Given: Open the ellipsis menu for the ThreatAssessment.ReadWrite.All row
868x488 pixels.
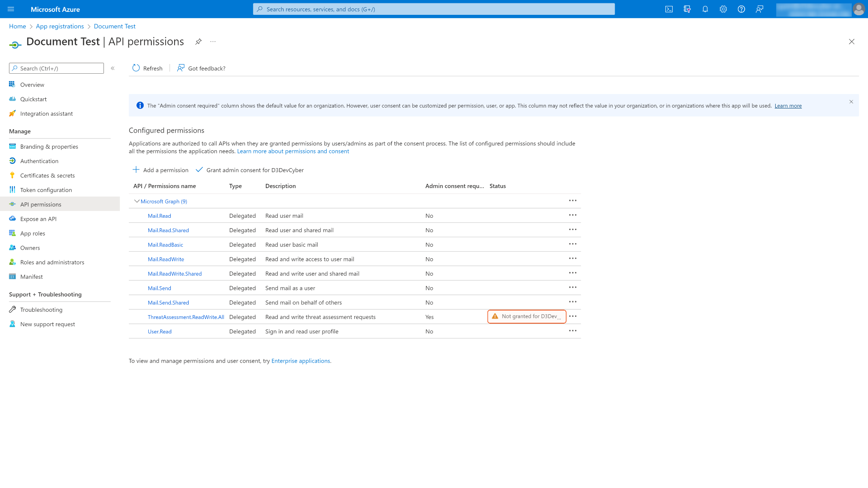Looking at the screenshot, I should point(573,316).
